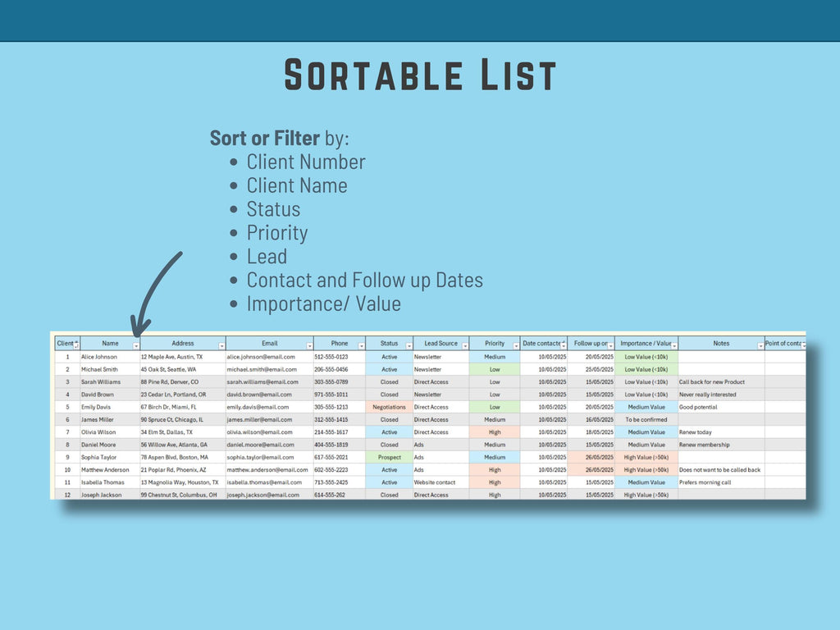Click the 'Call back for new Product' note
This screenshot has width=840, height=630.
712,382
